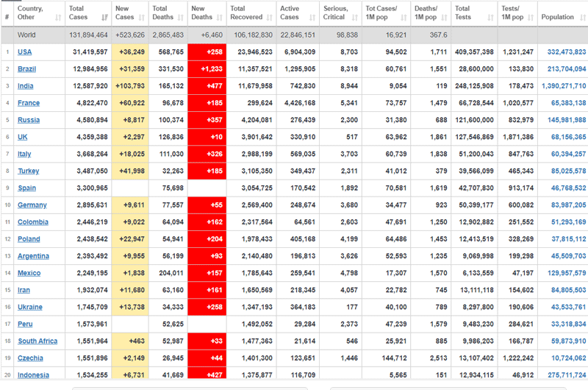588x390 pixels.
Task: Open the Czechia country link
Action: click(32, 358)
